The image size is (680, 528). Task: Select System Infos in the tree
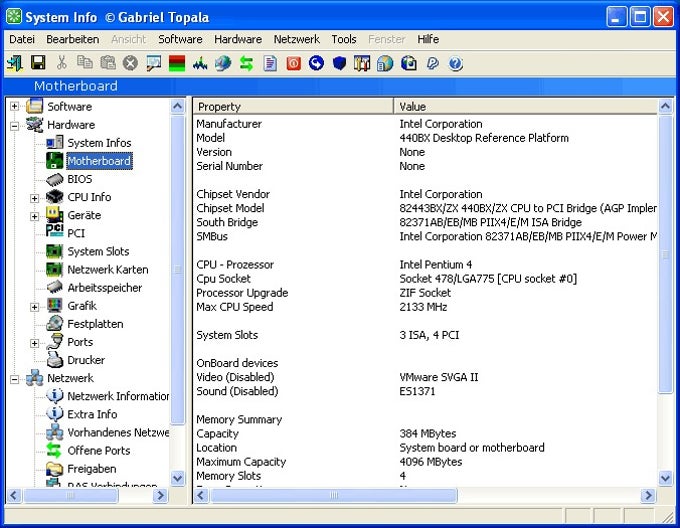(99, 143)
